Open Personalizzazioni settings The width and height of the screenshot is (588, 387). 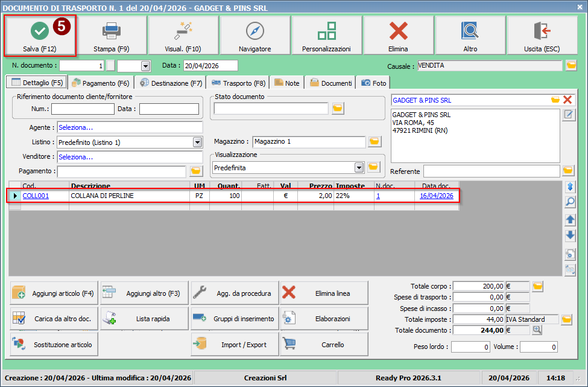(x=327, y=36)
